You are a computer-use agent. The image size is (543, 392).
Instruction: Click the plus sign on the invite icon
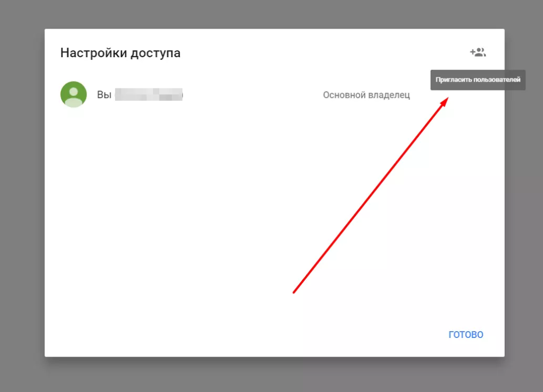pyautogui.click(x=472, y=52)
